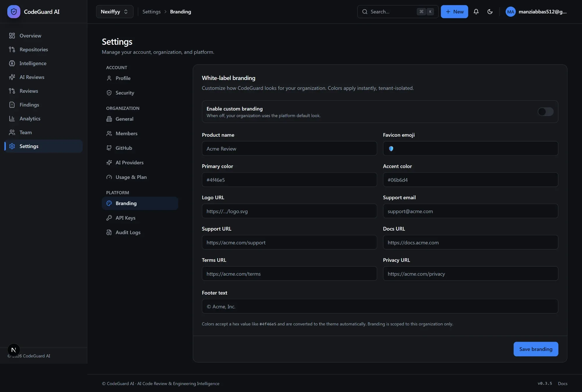The height and width of the screenshot is (392, 582).
Task: Focus the Product name field
Action: click(x=289, y=149)
